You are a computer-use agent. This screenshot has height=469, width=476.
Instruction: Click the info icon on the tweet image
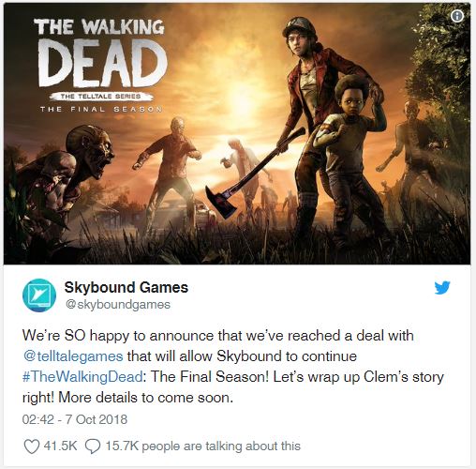coord(457,16)
